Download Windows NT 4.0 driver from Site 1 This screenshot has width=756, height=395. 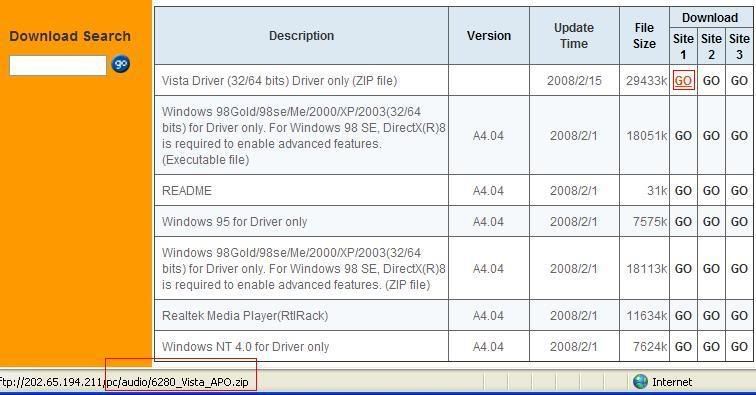(x=683, y=346)
